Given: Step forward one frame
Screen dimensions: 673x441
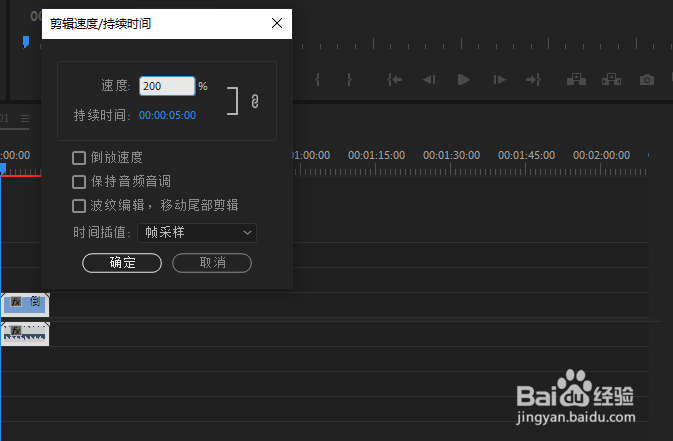Looking at the screenshot, I should 499,79.
